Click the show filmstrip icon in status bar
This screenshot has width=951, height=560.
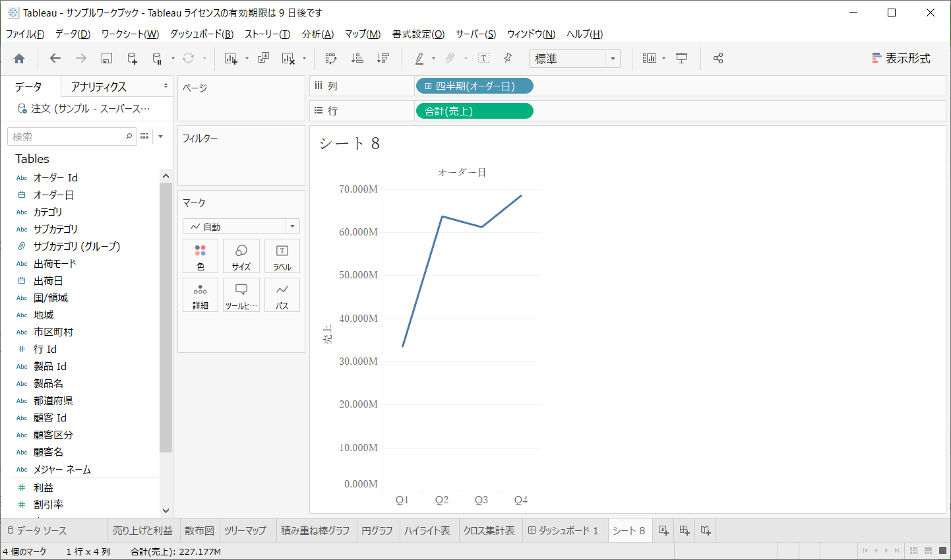point(928,551)
